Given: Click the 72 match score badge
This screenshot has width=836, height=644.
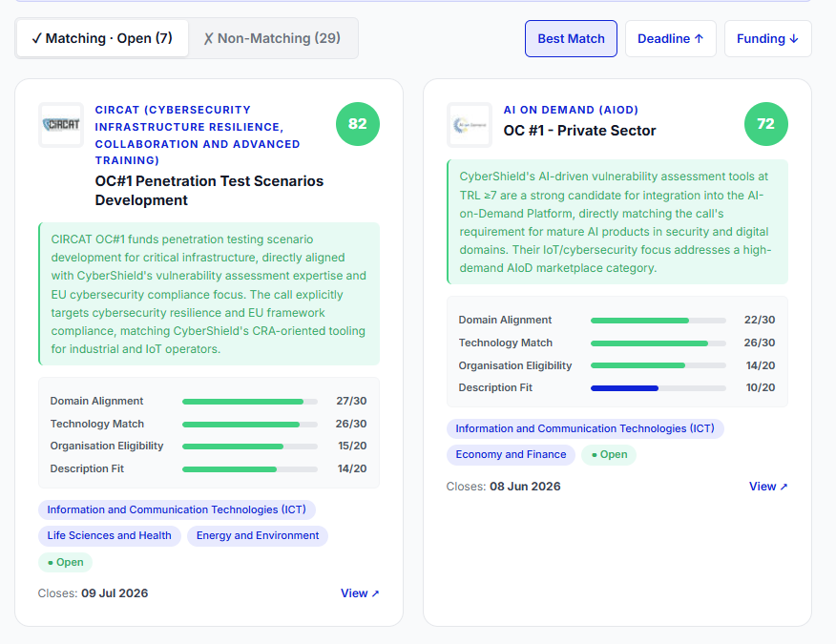Looking at the screenshot, I should [766, 124].
